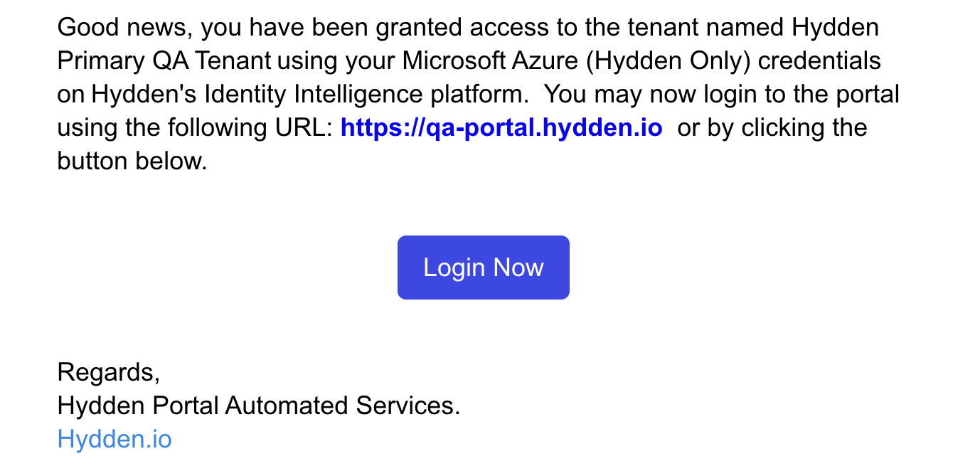
Task: Click the "Primary QA Tenant" text
Action: (164, 61)
